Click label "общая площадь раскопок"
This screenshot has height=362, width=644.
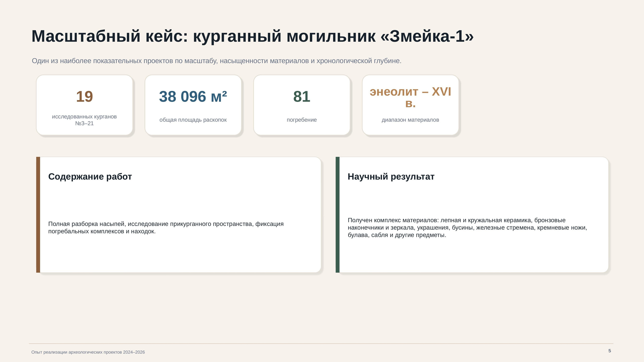point(193,120)
